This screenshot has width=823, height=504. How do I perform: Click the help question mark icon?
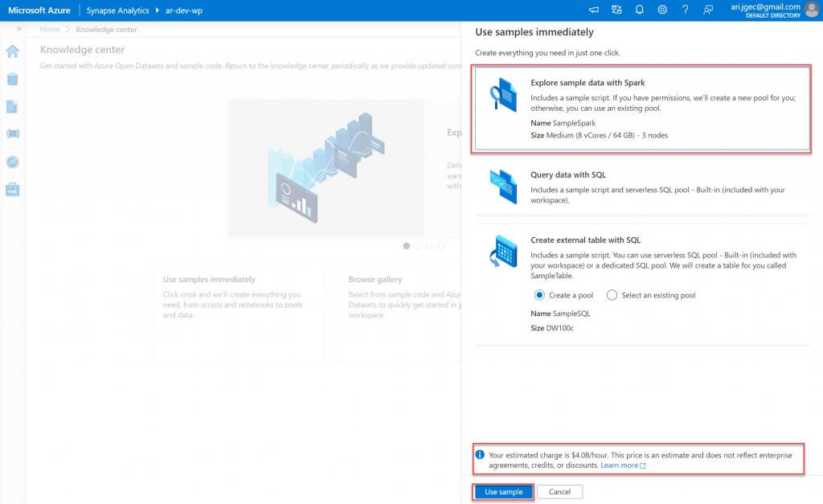coord(685,10)
